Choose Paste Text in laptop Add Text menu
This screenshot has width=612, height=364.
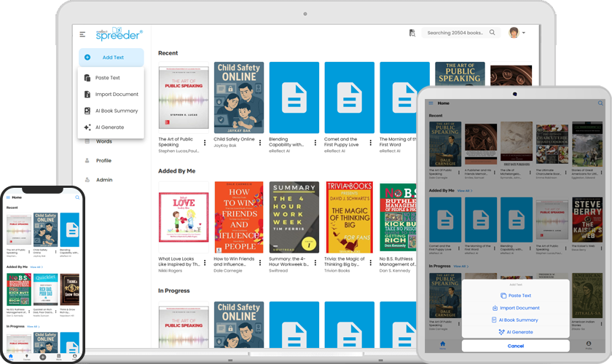pos(111,78)
